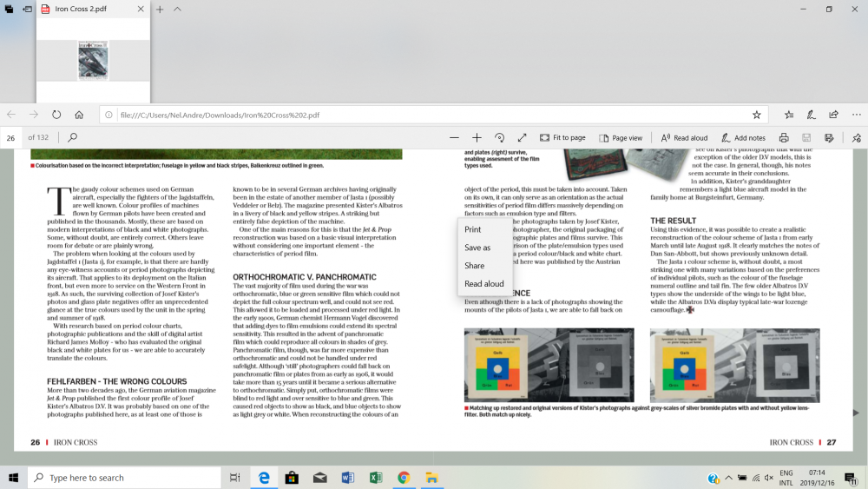Print the PDF using the printer icon
This screenshot has width=868, height=489.
784,137
